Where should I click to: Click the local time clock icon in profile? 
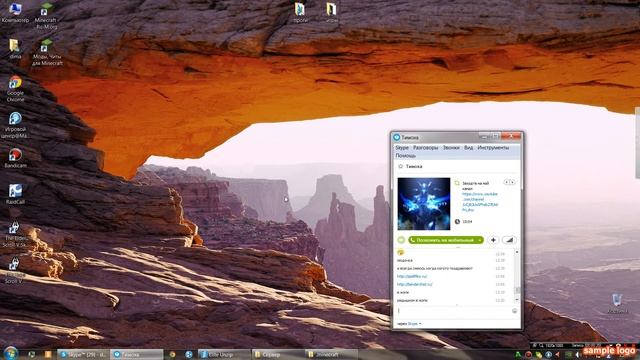tap(457, 222)
